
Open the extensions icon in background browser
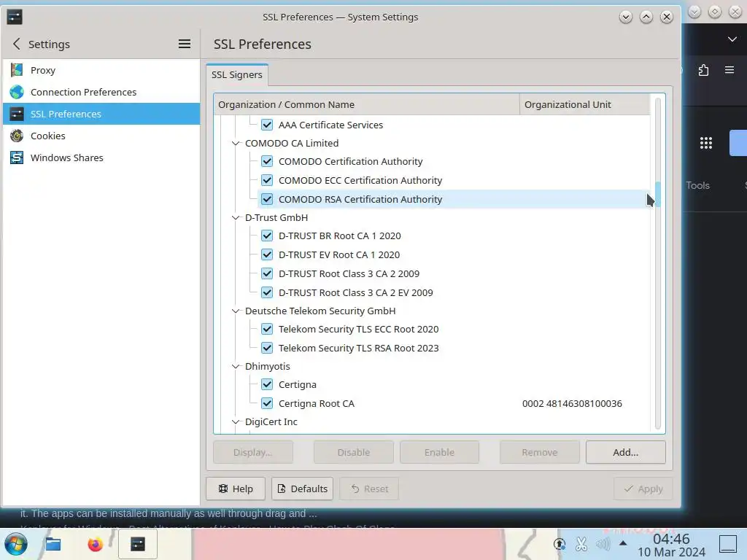click(703, 71)
